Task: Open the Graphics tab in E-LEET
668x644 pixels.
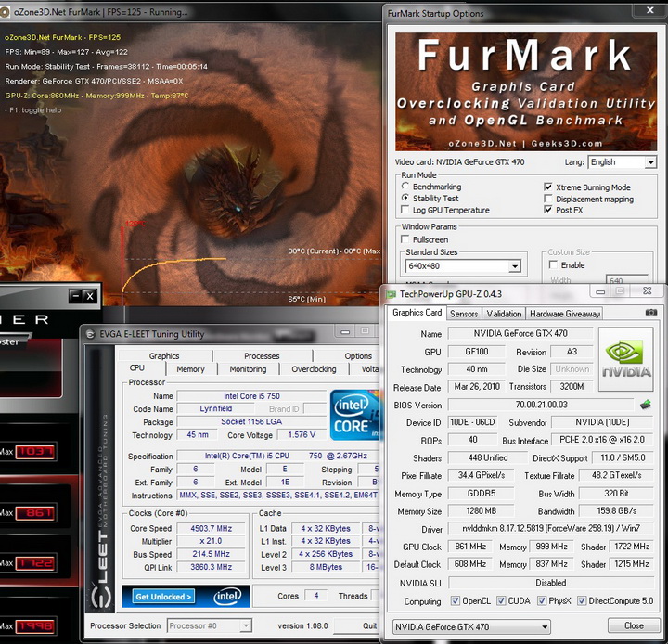Action: [164, 355]
